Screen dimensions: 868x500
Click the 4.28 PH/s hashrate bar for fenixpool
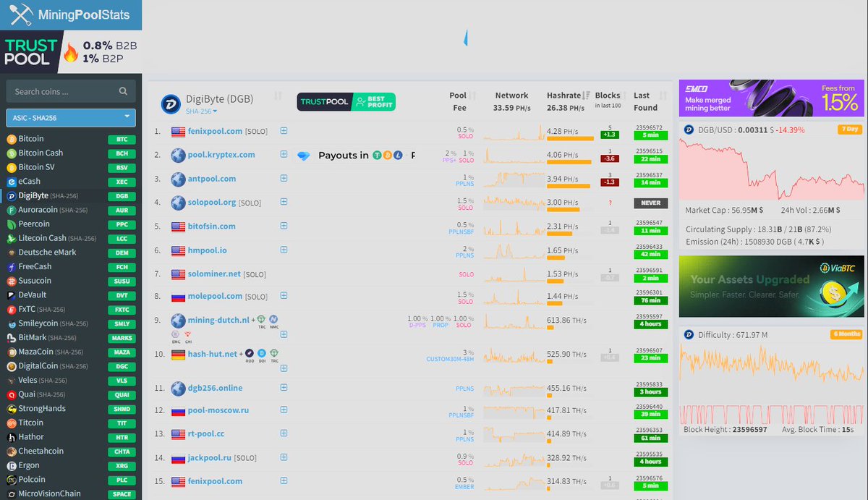point(569,139)
